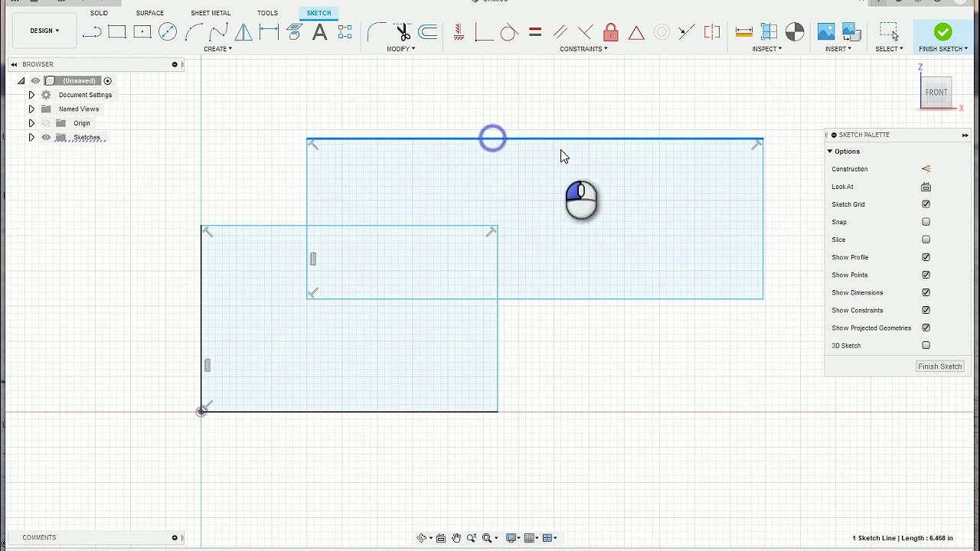Hide Sketches folder via eye icon
The image size is (980, 551).
(46, 138)
